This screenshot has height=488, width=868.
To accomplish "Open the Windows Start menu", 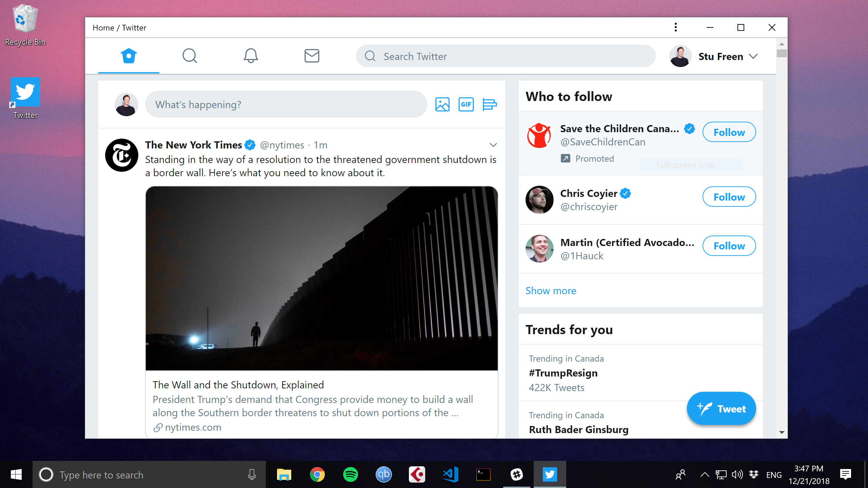I will pos(16,474).
